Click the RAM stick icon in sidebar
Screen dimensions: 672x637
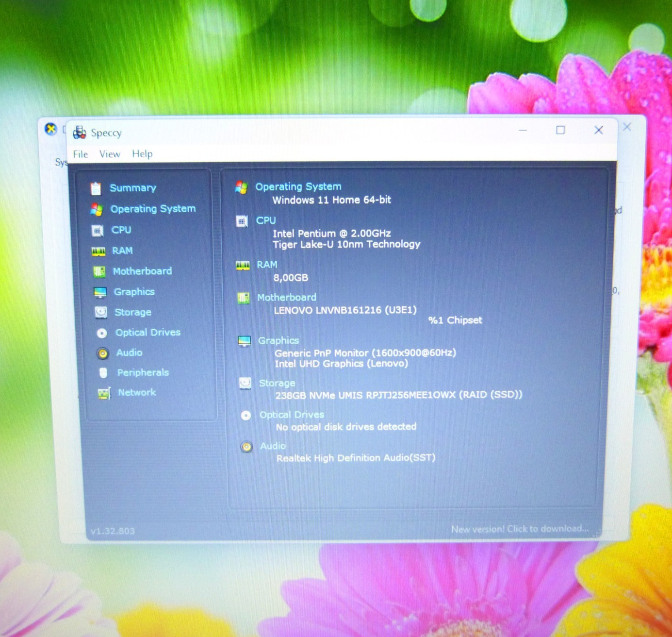[x=98, y=251]
